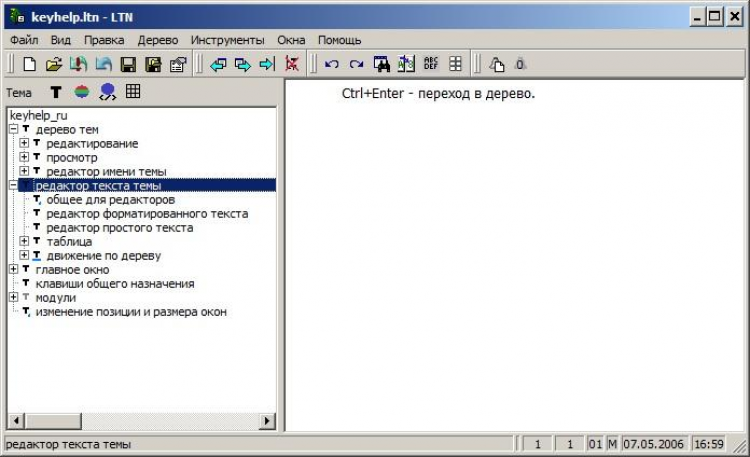Screen dimensions: 750x457
Task: Collapse the 'дерево тем' root node
Action: pos(13,130)
